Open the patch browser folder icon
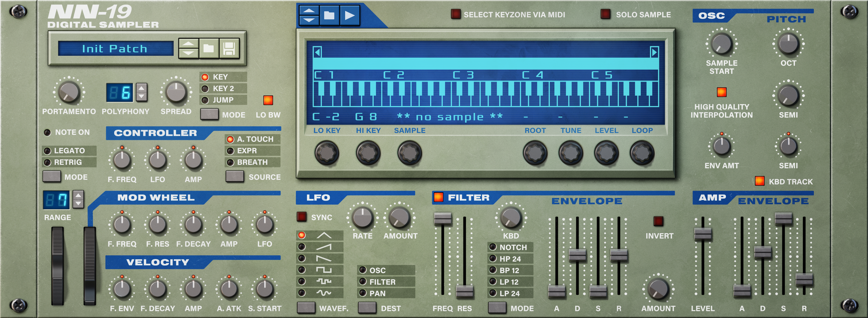 pos(209,49)
